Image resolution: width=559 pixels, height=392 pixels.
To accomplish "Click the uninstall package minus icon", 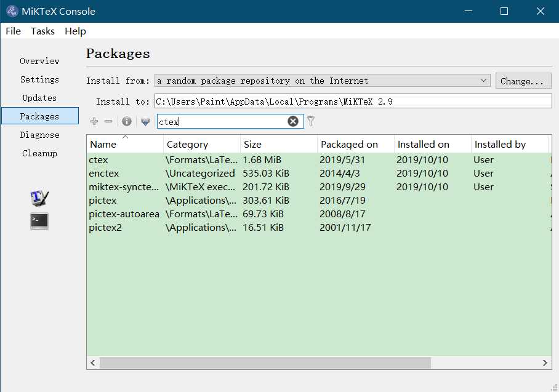I will [108, 121].
